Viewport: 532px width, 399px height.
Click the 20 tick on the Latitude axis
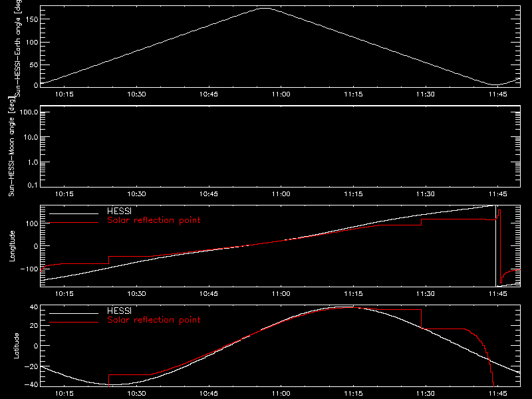pos(34,326)
